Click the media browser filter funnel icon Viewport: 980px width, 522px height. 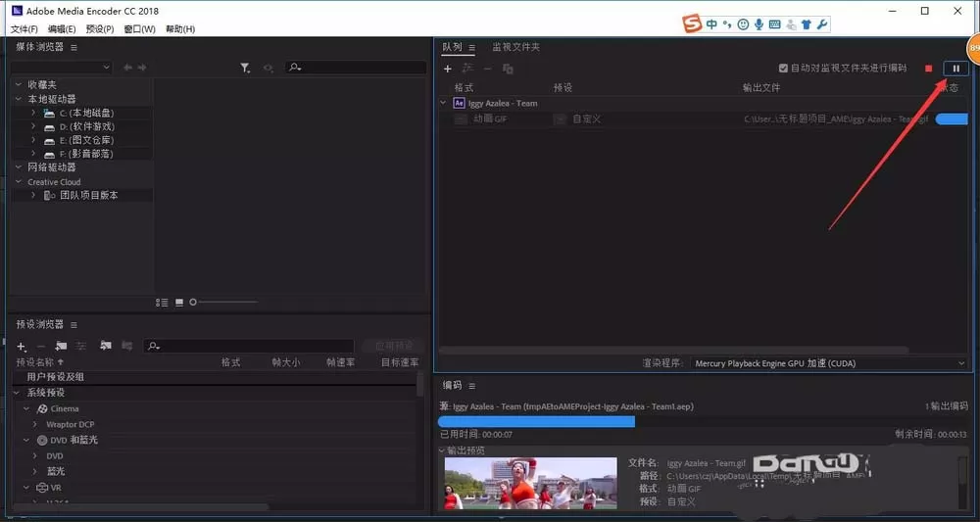[x=246, y=68]
